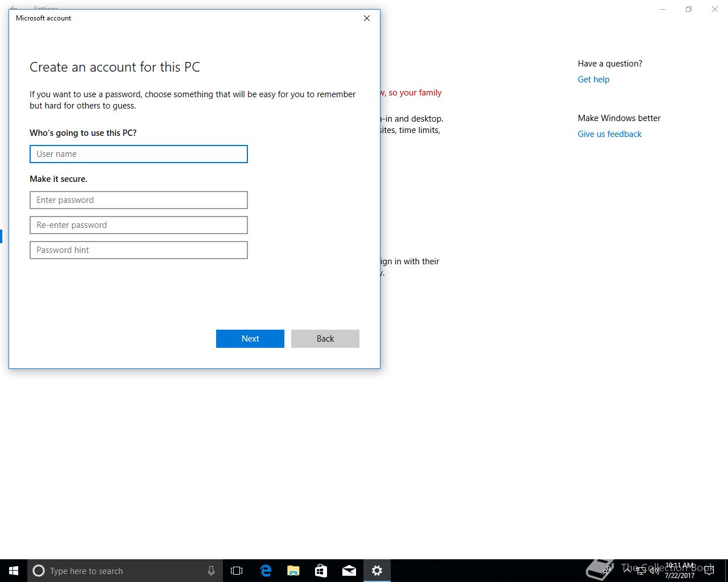This screenshot has width=728, height=582.
Task: Open the Give us feedback link
Action: click(x=610, y=134)
